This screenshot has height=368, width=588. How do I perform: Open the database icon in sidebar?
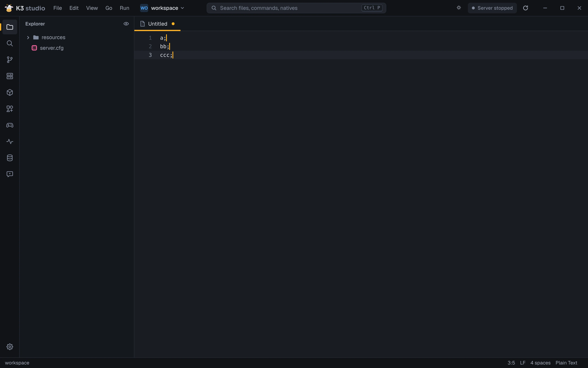10,158
